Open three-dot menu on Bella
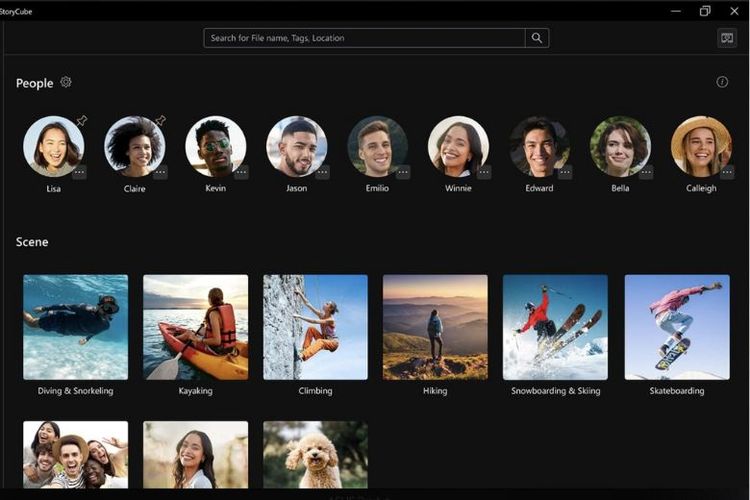Image resolution: width=750 pixels, height=500 pixels. [646, 172]
